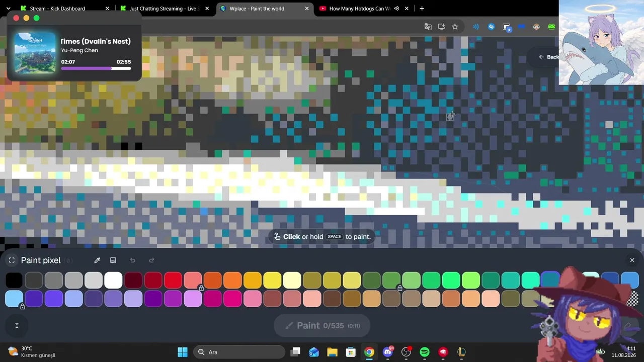Click the fullscreen icon beside Paint pixel
644x362 pixels.
(12, 260)
